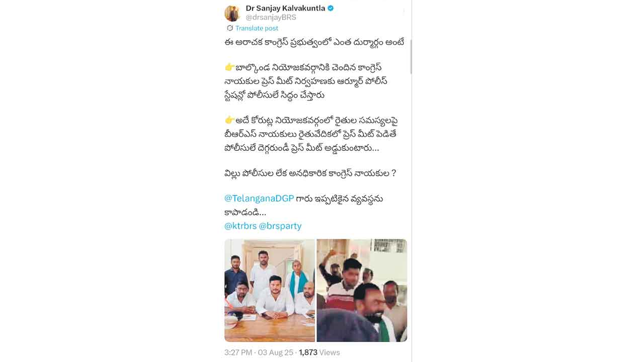Open the @brsparty mention
This screenshot has height=362, width=644.
280,226
